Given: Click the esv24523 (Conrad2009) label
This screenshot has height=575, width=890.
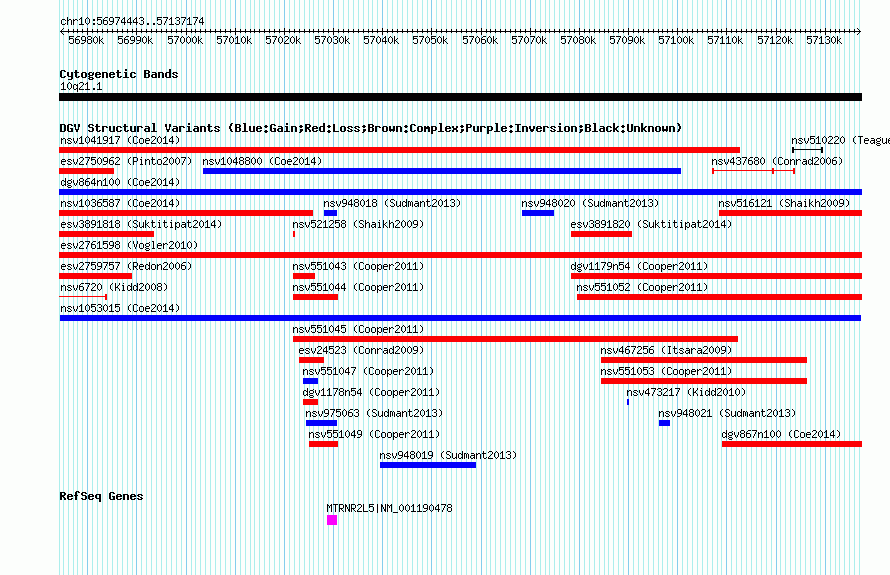Looking at the screenshot, I should (x=361, y=350).
